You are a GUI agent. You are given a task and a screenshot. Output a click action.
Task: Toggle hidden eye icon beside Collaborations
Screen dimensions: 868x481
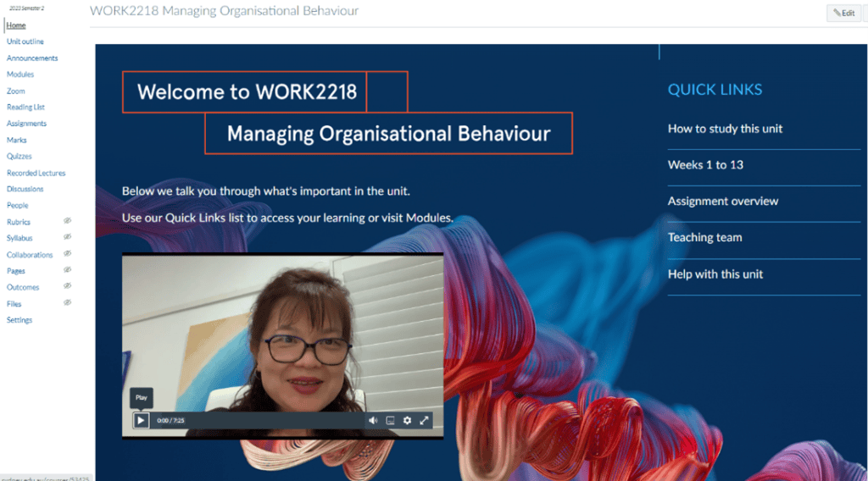coord(67,253)
